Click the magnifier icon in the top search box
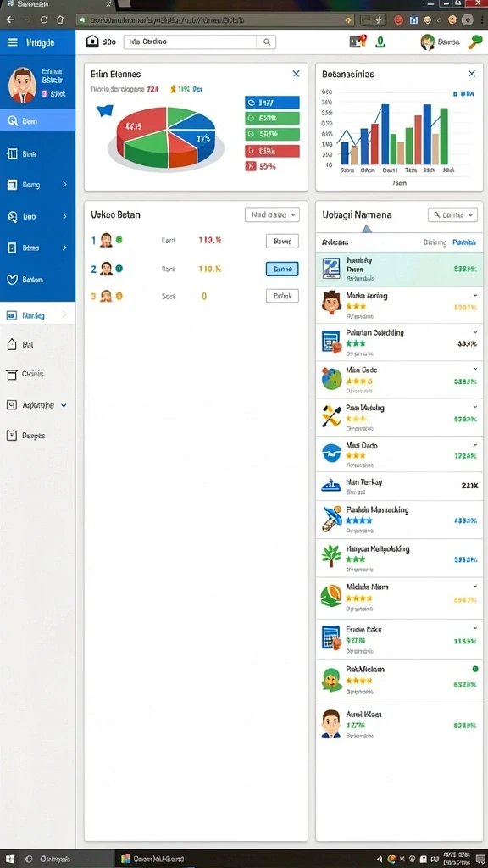This screenshot has width=488, height=868. coord(266,42)
